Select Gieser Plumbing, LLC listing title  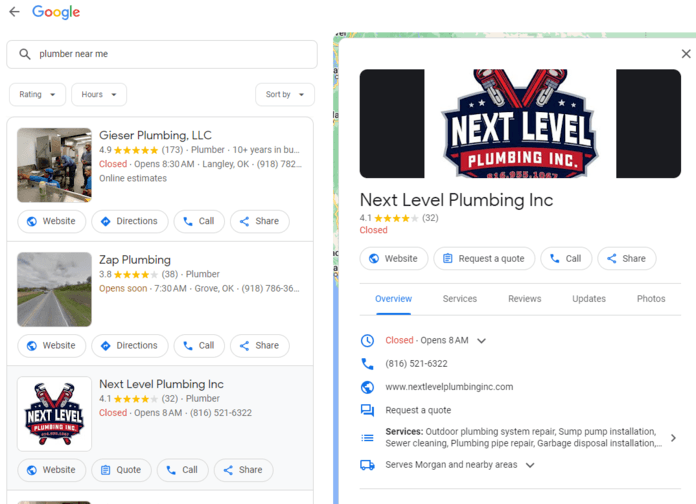[x=155, y=135]
